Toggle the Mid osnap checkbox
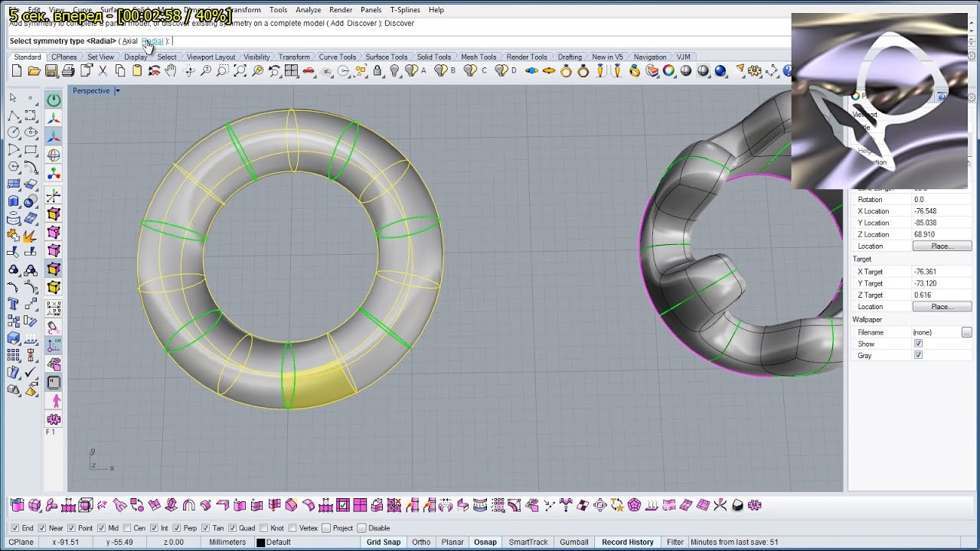The width and height of the screenshot is (980, 551). (102, 528)
